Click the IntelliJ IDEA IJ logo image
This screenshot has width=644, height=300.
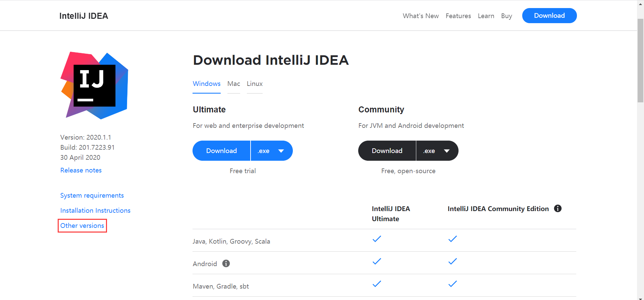pos(94,86)
